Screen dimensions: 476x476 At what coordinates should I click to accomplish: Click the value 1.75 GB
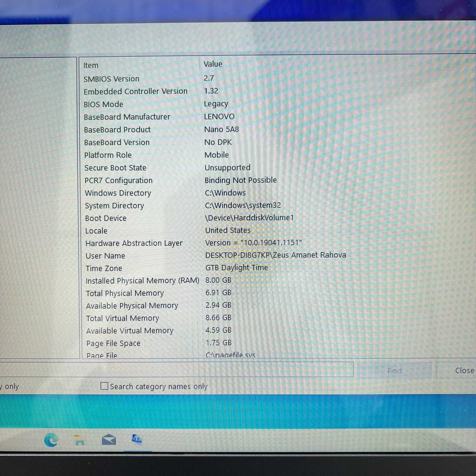[x=218, y=343]
